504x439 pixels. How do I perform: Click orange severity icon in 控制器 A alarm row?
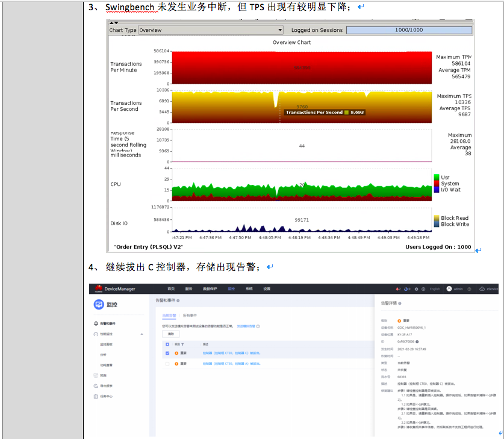176,364
